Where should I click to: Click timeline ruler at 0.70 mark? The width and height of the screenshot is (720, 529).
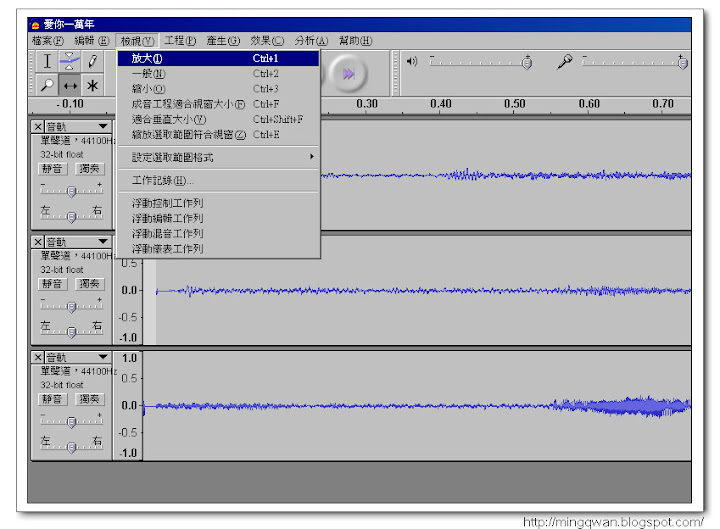coord(663,104)
